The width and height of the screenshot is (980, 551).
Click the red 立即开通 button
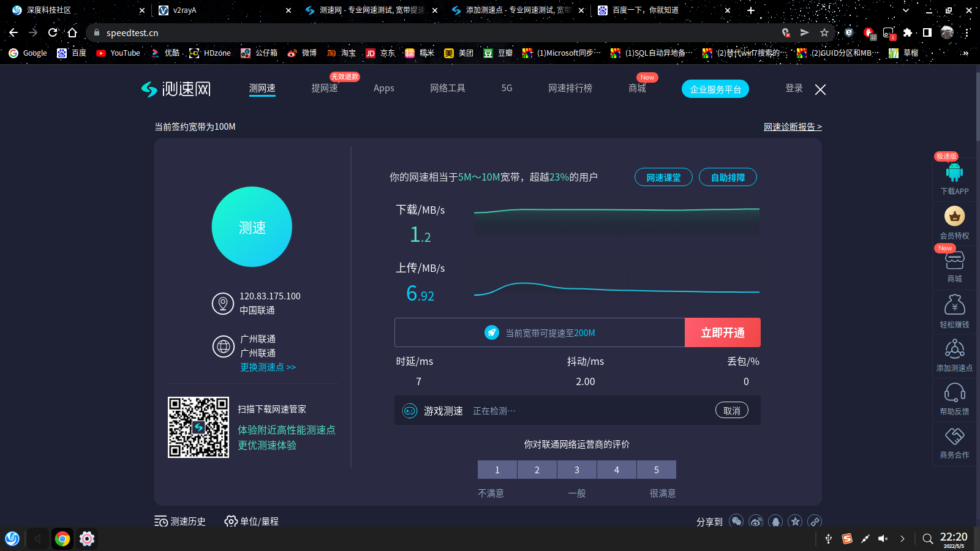(x=722, y=332)
